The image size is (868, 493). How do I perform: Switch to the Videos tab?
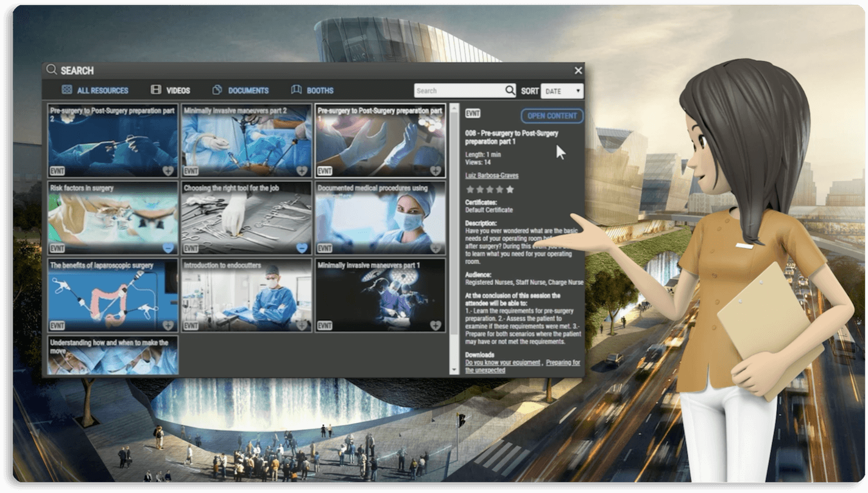pyautogui.click(x=177, y=91)
